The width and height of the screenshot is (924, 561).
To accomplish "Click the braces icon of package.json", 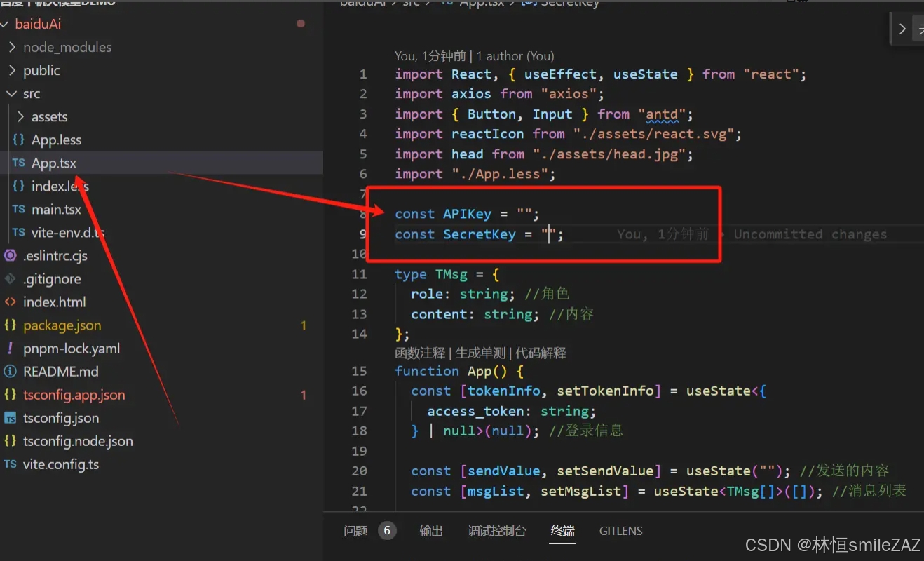I will tap(10, 325).
